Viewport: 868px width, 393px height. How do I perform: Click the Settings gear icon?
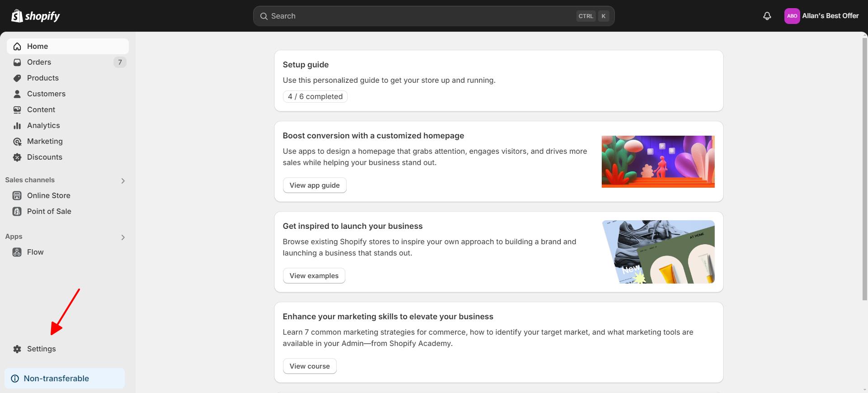(x=17, y=349)
